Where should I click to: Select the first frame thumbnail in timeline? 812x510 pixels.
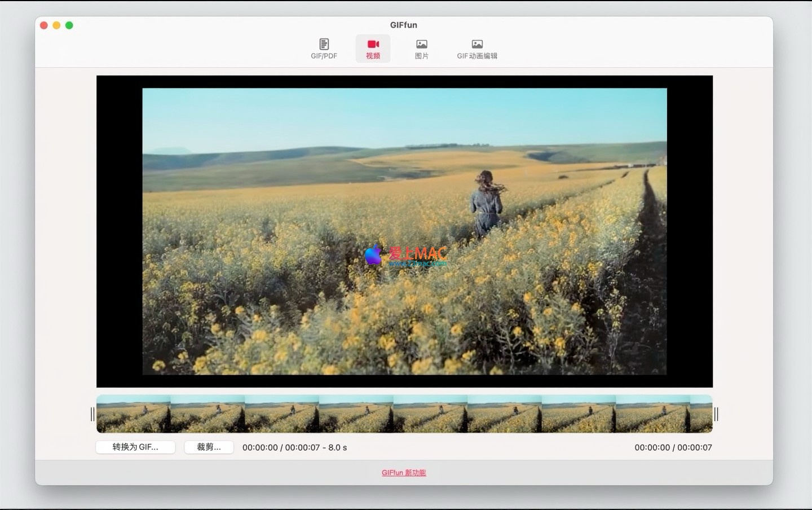[x=134, y=414]
